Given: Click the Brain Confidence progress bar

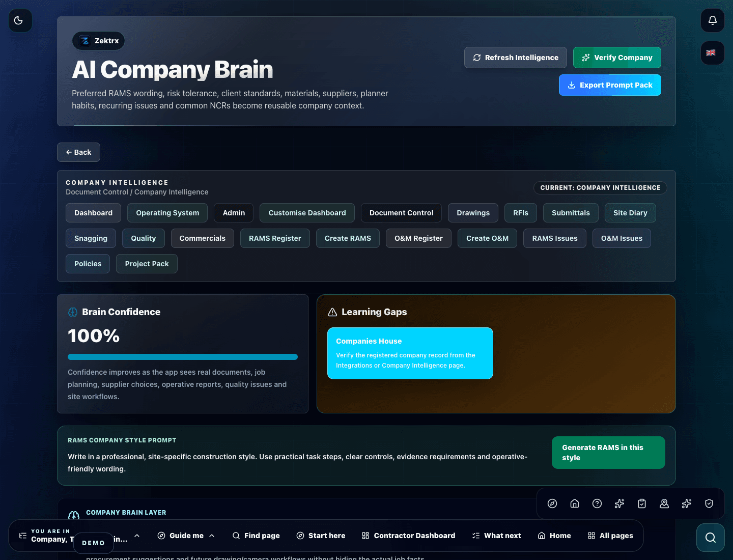Looking at the screenshot, I should pos(183,357).
